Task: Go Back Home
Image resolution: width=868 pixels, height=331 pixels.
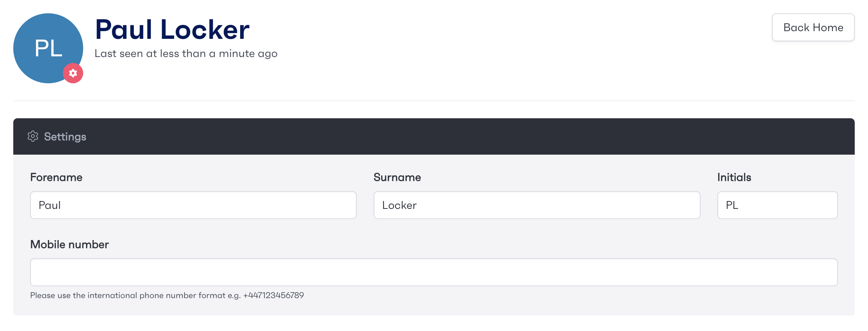Action: click(813, 27)
